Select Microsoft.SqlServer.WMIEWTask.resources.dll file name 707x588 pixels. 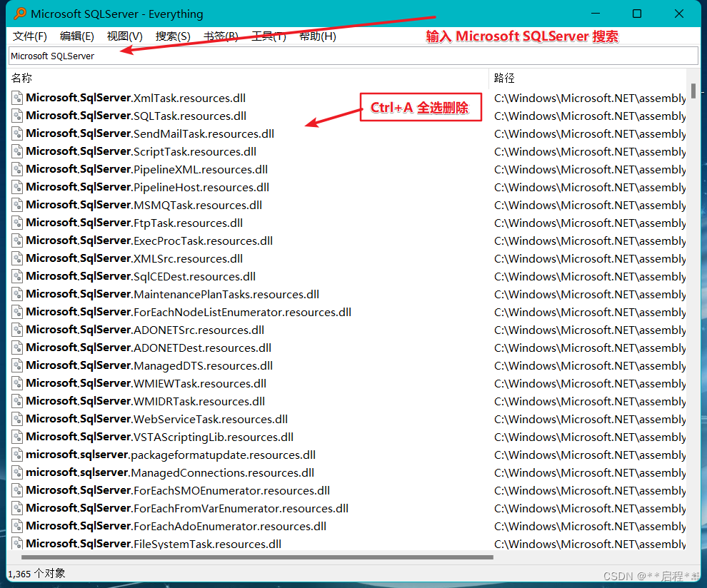tap(146, 383)
